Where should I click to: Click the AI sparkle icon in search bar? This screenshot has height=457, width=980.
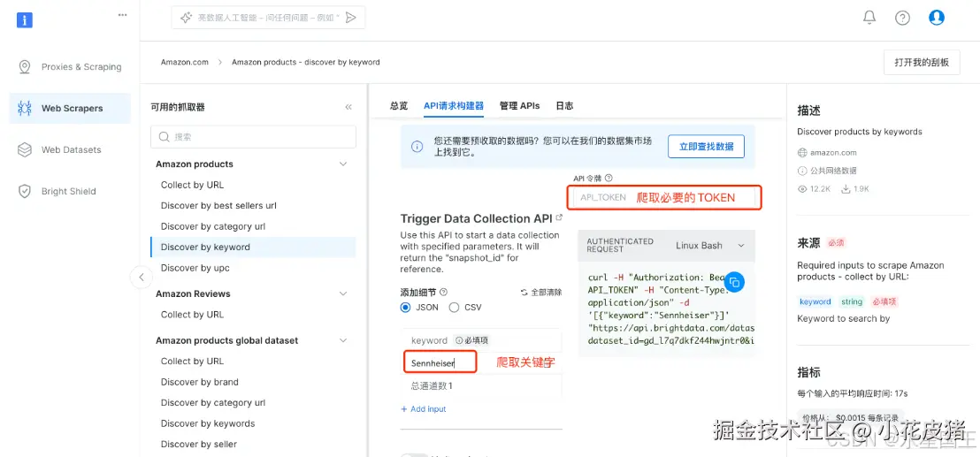tap(186, 18)
